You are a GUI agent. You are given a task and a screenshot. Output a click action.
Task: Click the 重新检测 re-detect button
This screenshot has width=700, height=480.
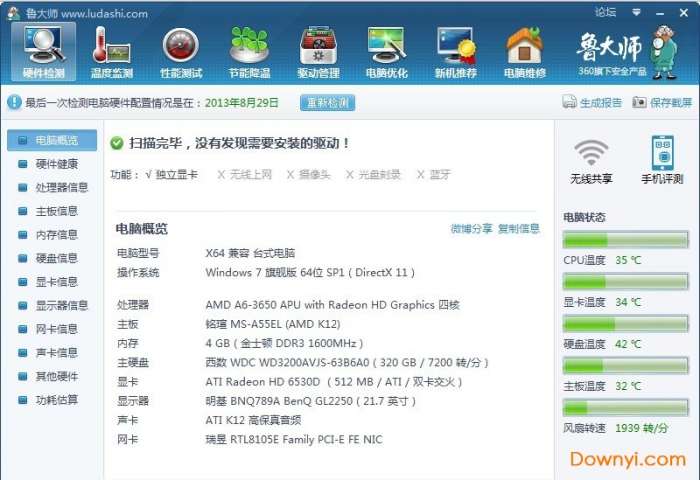point(328,103)
